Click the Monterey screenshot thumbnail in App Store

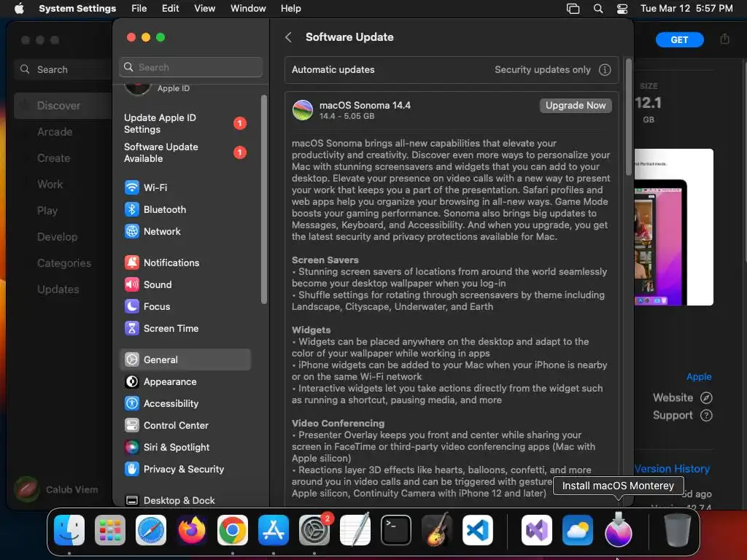tap(673, 227)
